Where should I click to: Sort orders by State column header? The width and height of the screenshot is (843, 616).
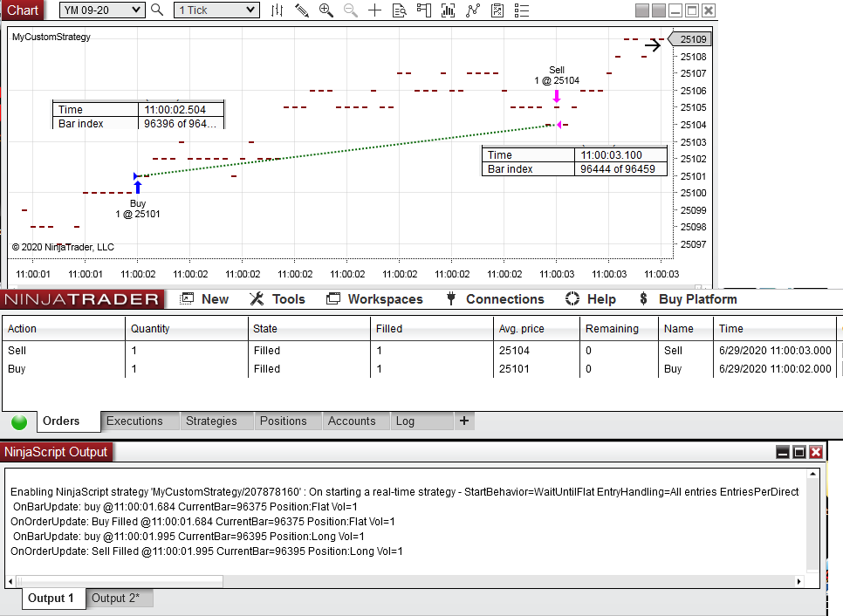coord(309,328)
